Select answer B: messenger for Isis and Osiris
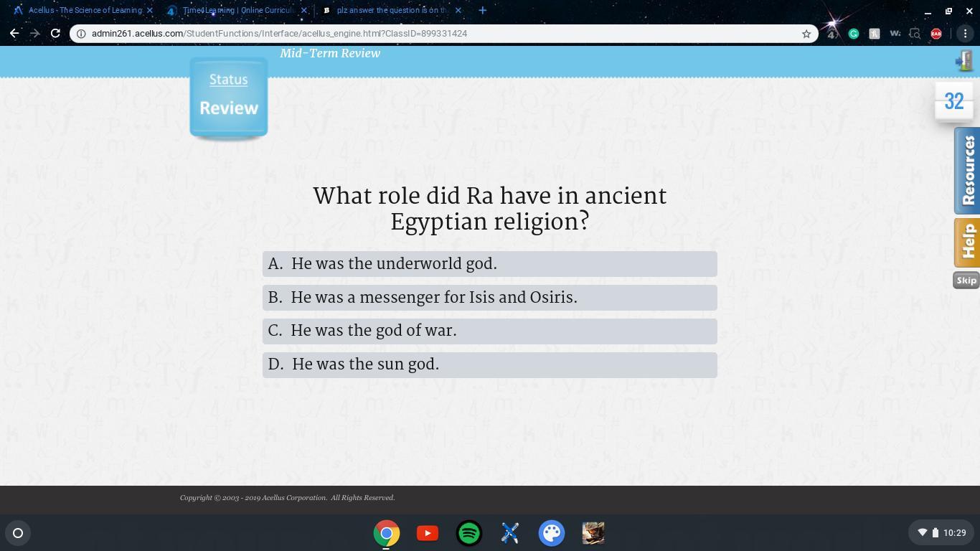The width and height of the screenshot is (980, 551). pyautogui.click(x=490, y=298)
